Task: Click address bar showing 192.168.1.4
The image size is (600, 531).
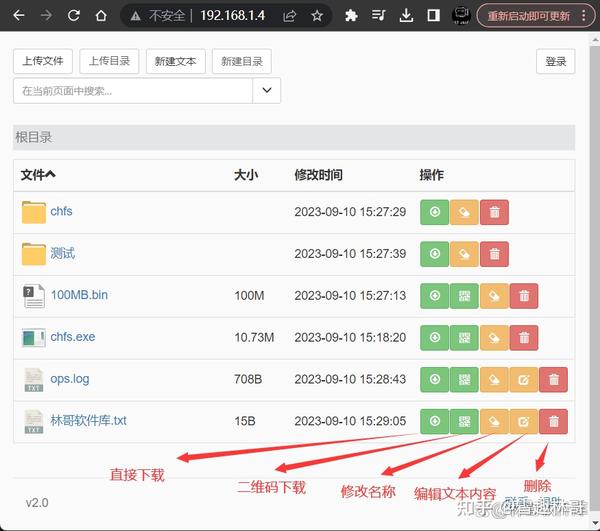Action: click(x=233, y=15)
